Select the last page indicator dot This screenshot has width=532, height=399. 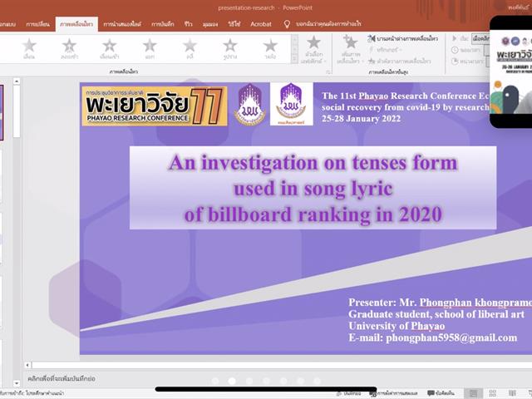click(317, 381)
